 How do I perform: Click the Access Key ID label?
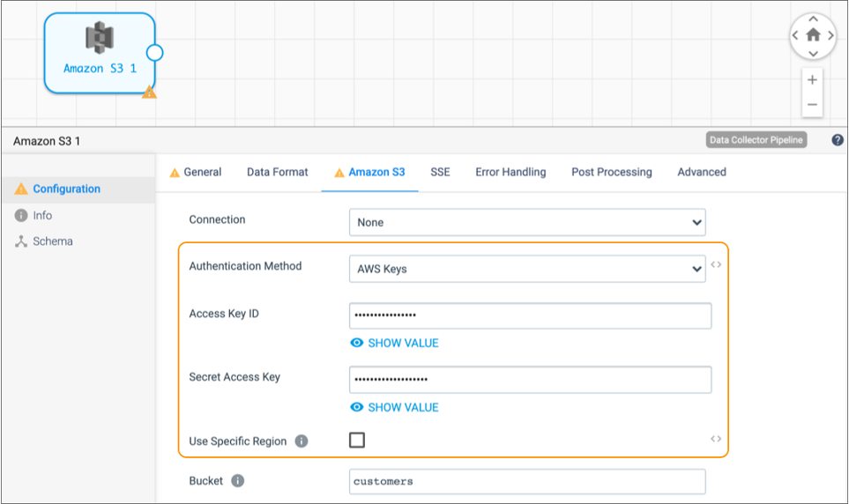224,314
